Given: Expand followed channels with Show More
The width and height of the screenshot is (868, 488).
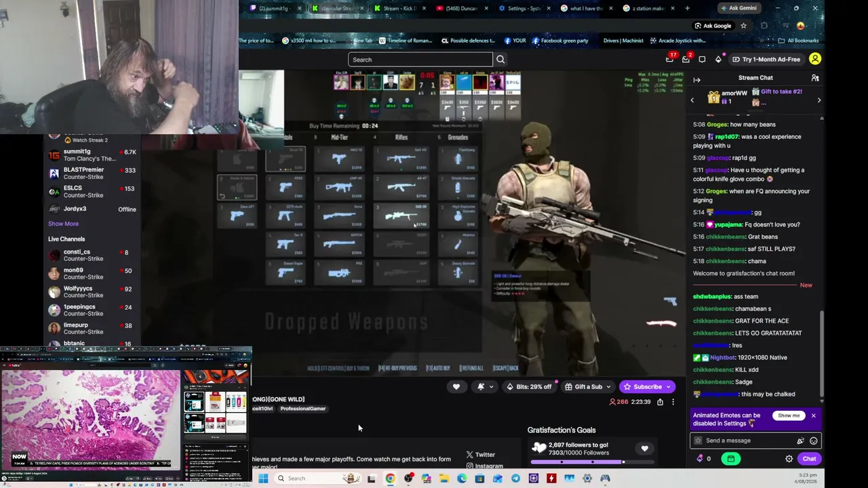Looking at the screenshot, I should [63, 224].
